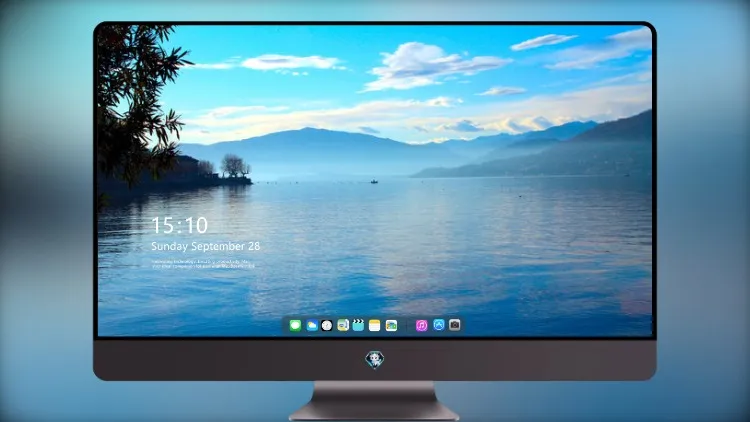
Task: Open the green Messages app in dock
Action: click(295, 325)
